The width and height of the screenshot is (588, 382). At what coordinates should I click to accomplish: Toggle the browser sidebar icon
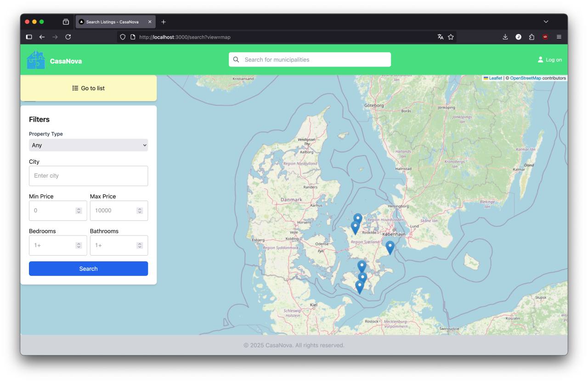tap(29, 37)
